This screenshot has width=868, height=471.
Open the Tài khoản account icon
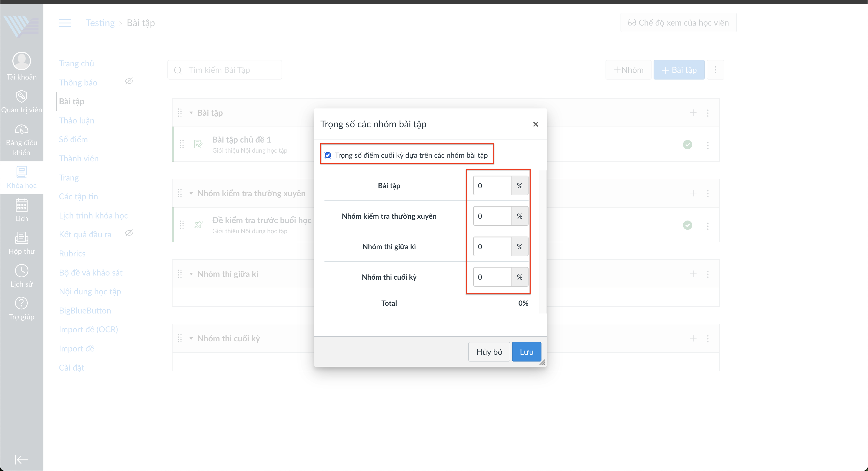click(21, 61)
